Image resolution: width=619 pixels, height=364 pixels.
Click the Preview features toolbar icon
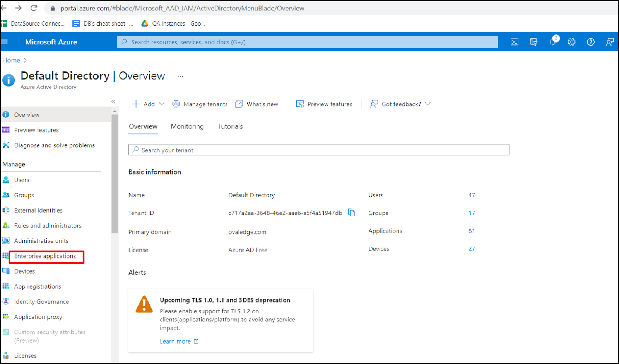[x=300, y=104]
